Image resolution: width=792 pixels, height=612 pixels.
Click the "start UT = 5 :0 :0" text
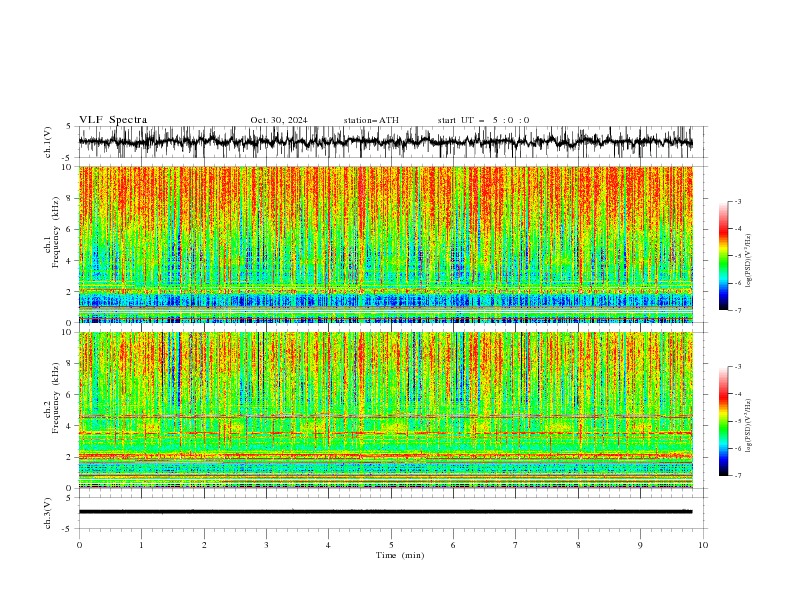point(483,120)
